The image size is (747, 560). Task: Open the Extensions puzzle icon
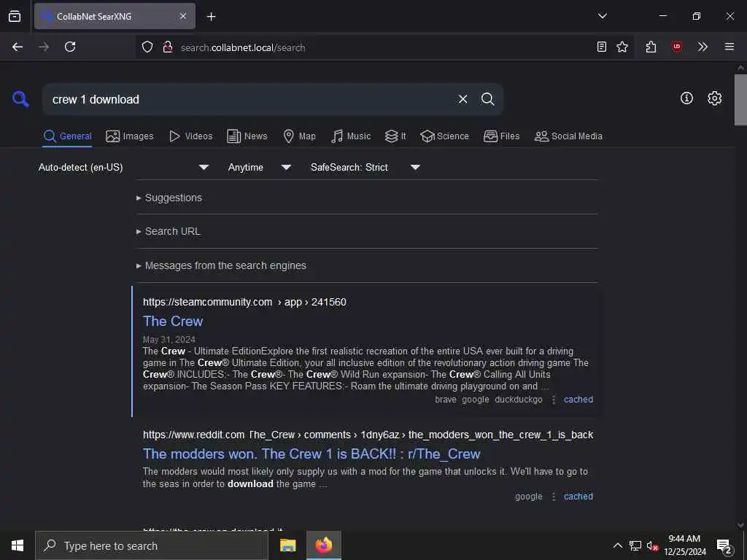tap(651, 47)
